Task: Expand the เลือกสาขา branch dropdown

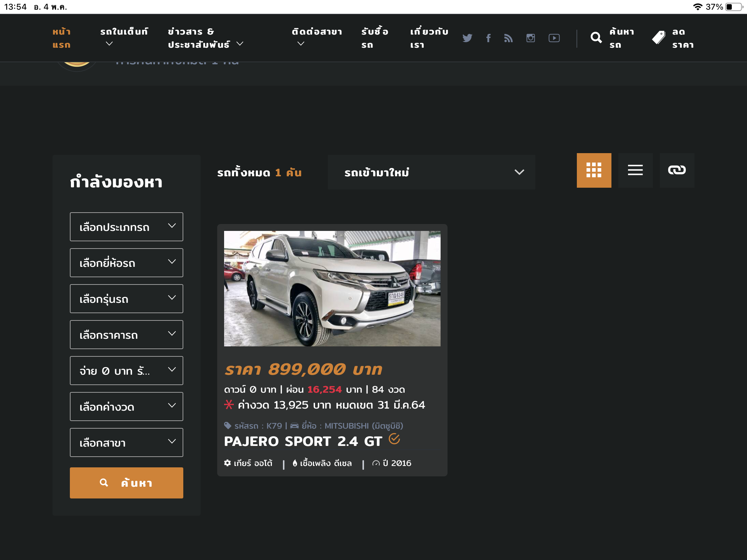Action: 127,442
